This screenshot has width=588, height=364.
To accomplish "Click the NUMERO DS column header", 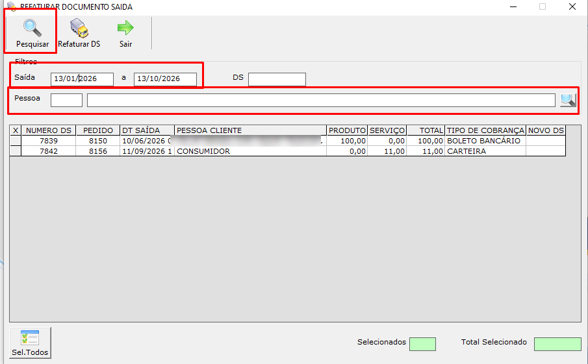I will pyautogui.click(x=49, y=130).
